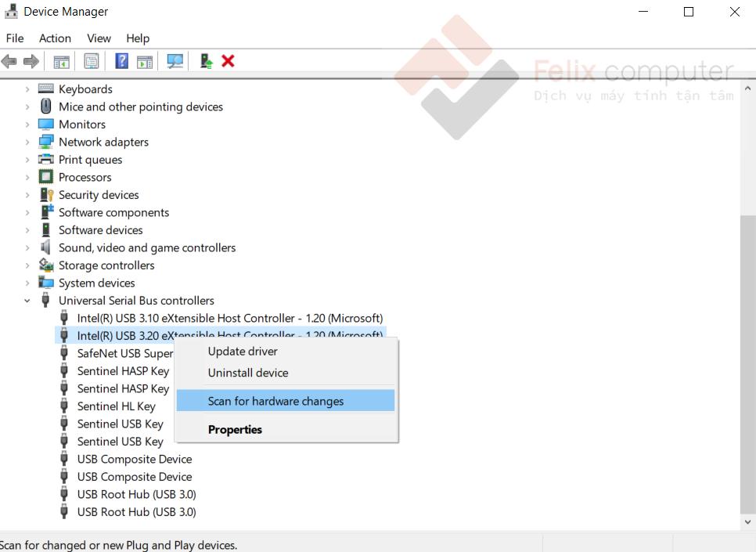Expand the Sound, video and game controllers node
The width and height of the screenshot is (756, 552).
(x=27, y=248)
